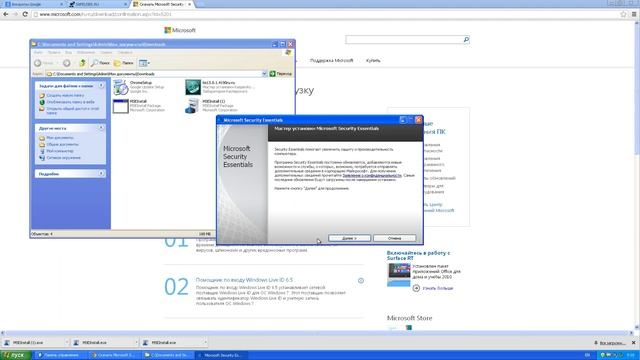Click the Up folder icon in Explorer
This screenshot has width=640, height=360.
(82, 63)
